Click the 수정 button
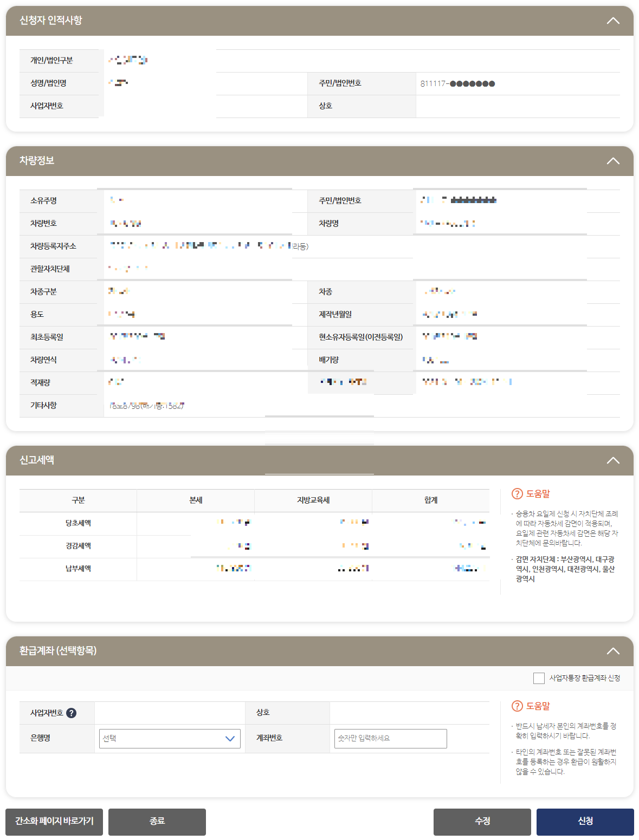This screenshot has width=639, height=840. (481, 822)
